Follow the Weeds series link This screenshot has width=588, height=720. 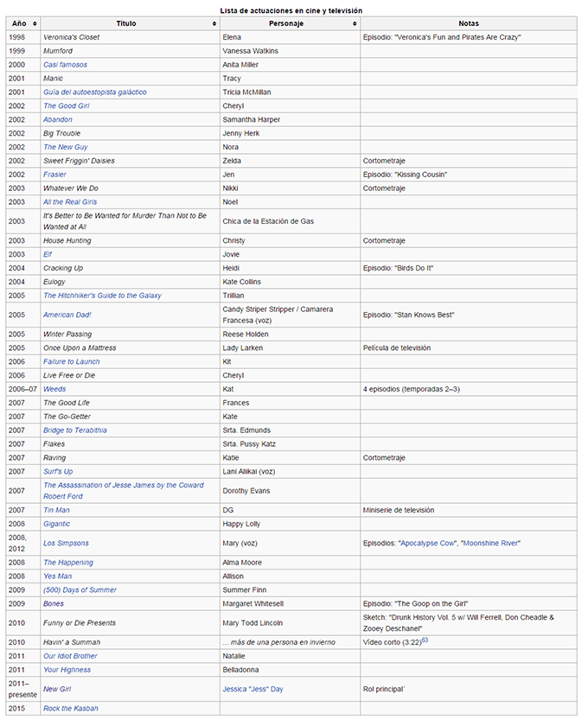(54, 389)
